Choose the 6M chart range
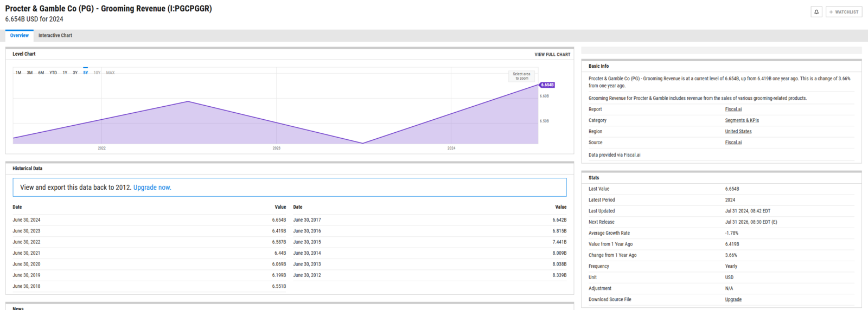The width and height of the screenshot is (868, 310). click(x=41, y=73)
